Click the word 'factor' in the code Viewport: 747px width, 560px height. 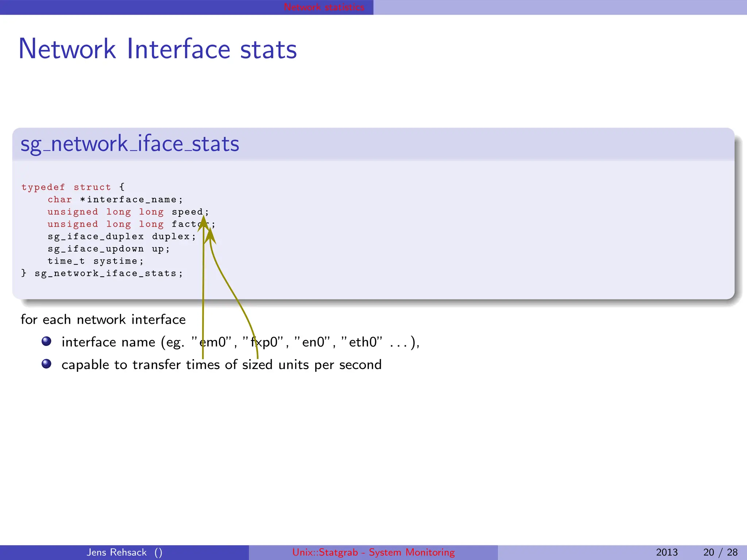[190, 224]
